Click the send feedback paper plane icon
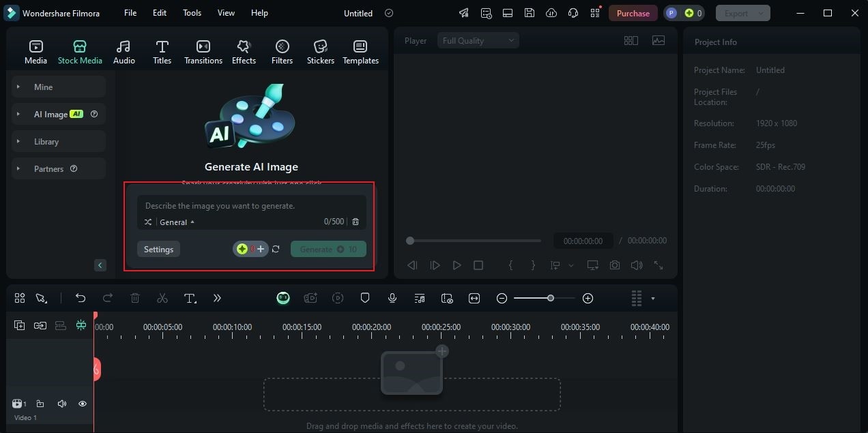868x433 pixels. (x=464, y=13)
